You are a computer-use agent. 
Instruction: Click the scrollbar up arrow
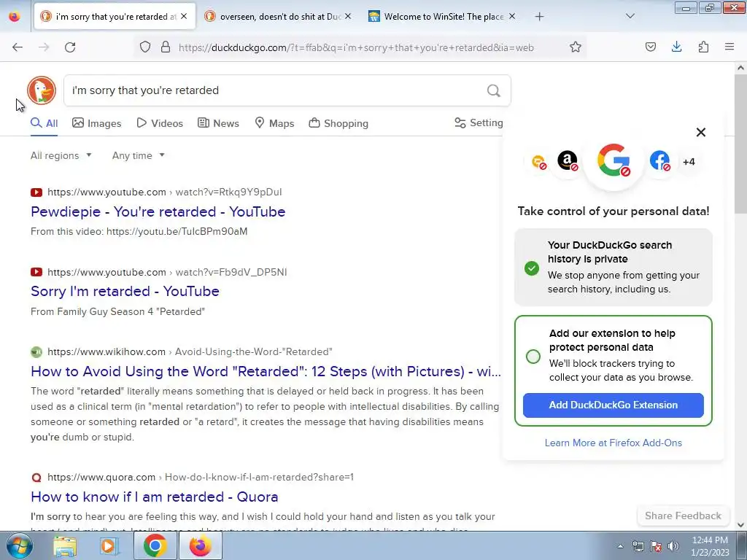click(x=741, y=68)
